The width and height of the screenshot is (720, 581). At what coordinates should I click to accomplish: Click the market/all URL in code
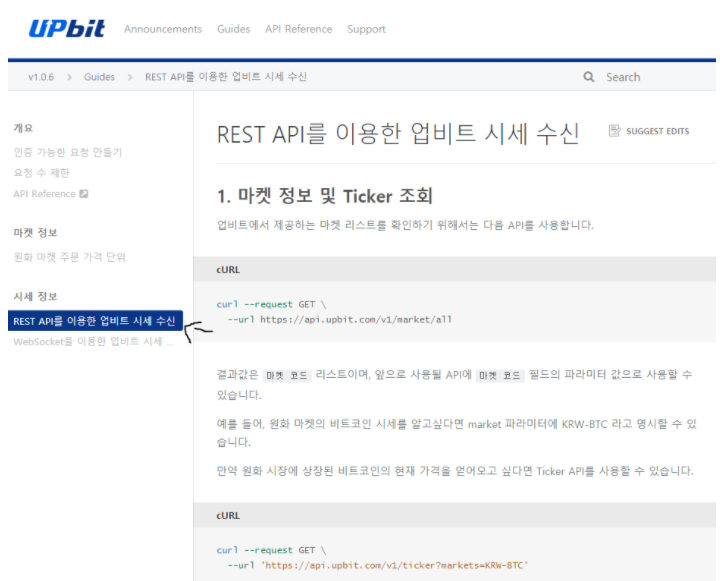(x=356, y=319)
